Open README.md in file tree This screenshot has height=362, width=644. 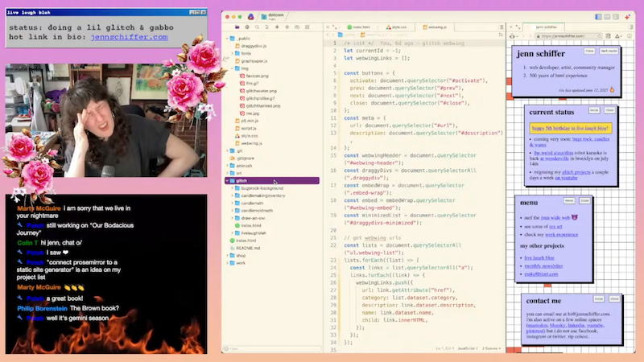pos(248,248)
